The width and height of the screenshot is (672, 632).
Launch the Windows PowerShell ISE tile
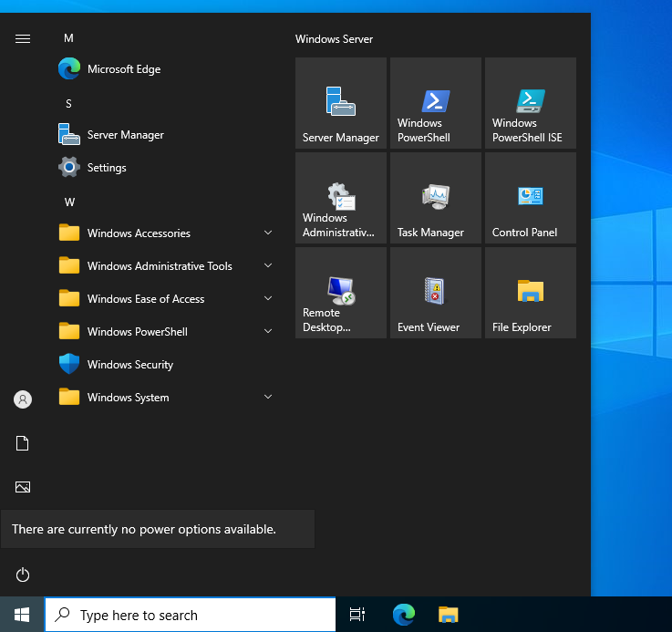click(530, 103)
